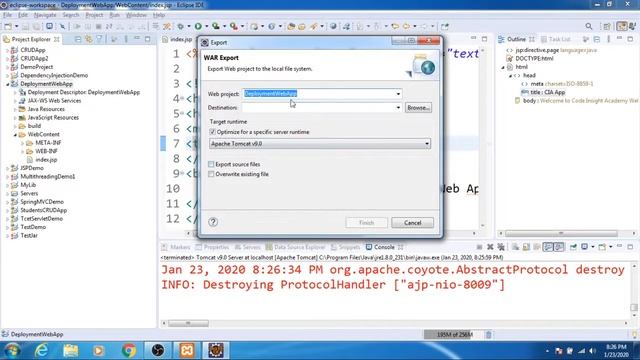This screenshot has width=640, height=360.
Task: Click Collapse All icon in Project Explorer
Action: coord(78,40)
